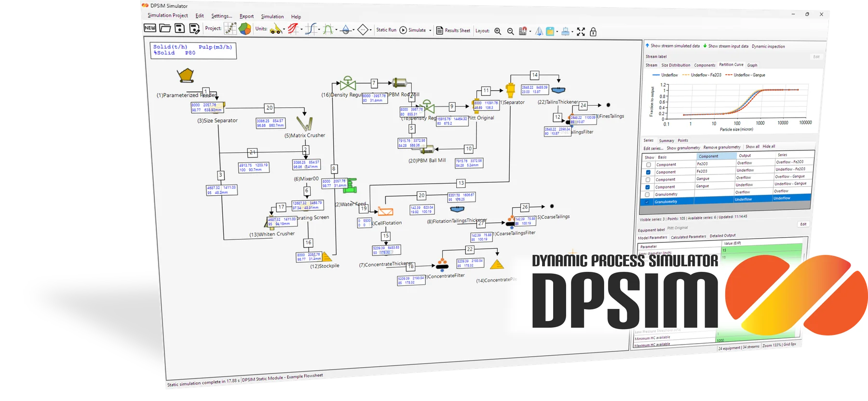Switch to the Size Distribution tab
Image resolution: width=868 pixels, height=401 pixels.
[676, 65]
